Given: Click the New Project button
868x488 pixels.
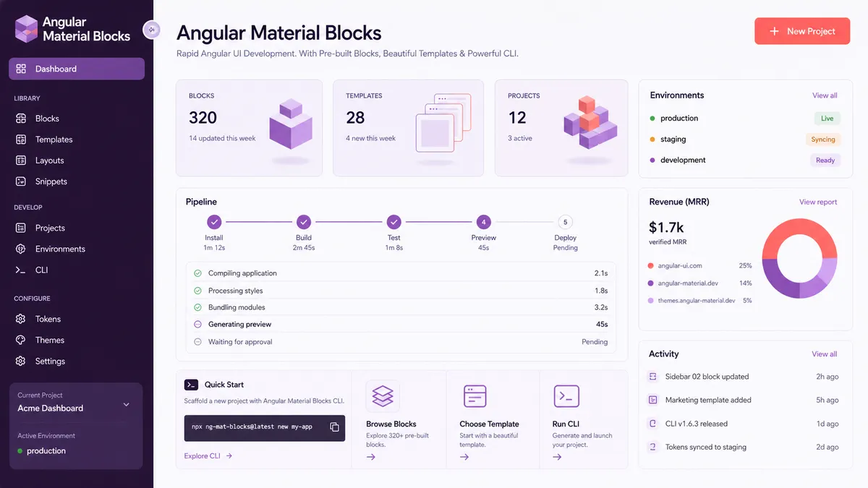Looking at the screenshot, I should (x=802, y=31).
